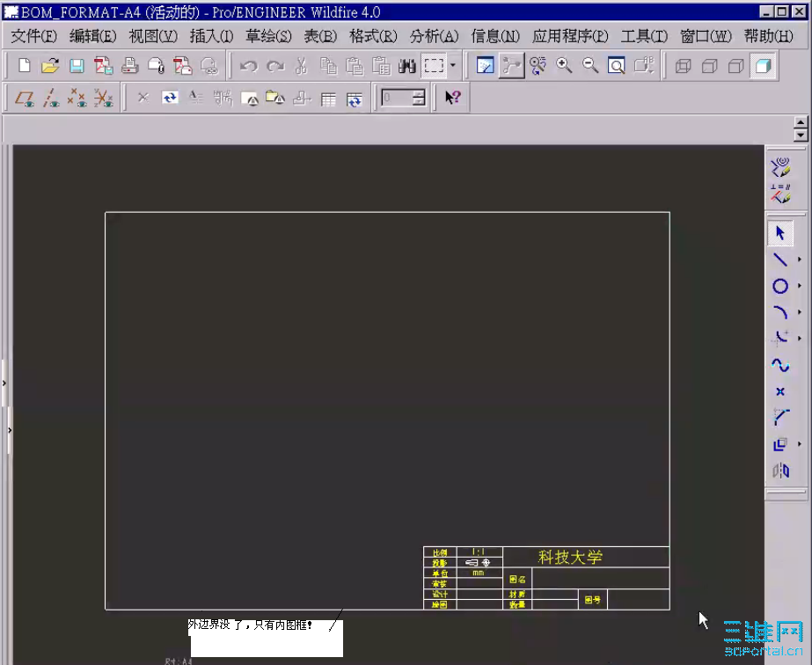Expand the use edge tool flyout

(x=800, y=444)
